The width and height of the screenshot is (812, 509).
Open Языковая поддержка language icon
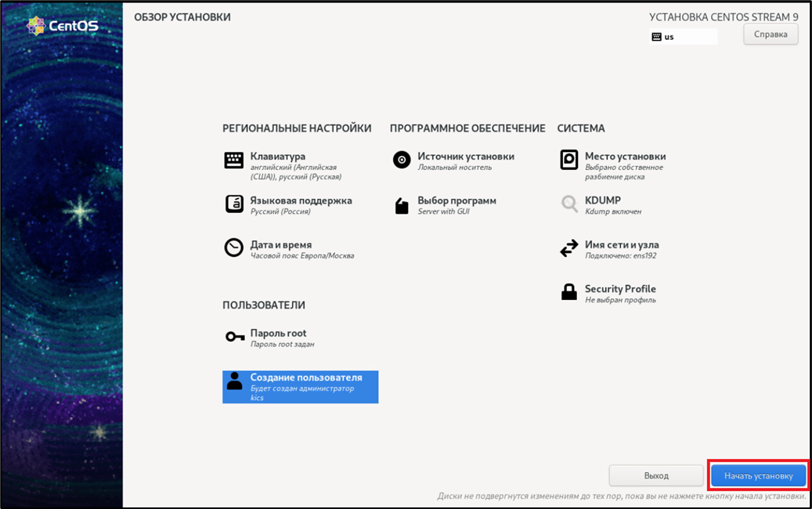(234, 204)
